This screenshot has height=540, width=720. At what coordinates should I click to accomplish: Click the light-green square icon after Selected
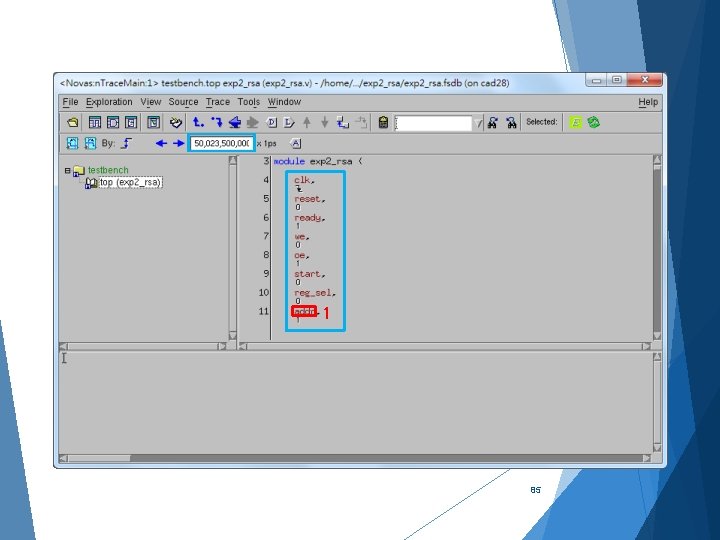pos(575,123)
